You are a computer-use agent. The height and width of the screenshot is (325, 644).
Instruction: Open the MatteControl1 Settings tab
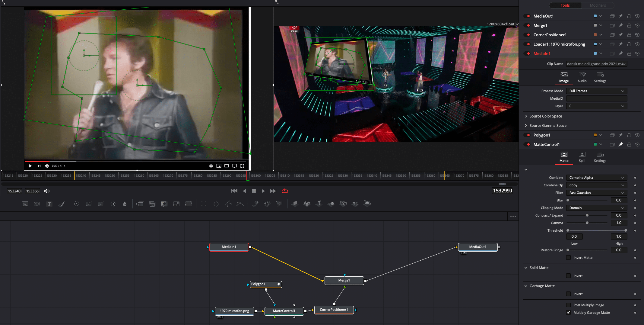click(600, 157)
